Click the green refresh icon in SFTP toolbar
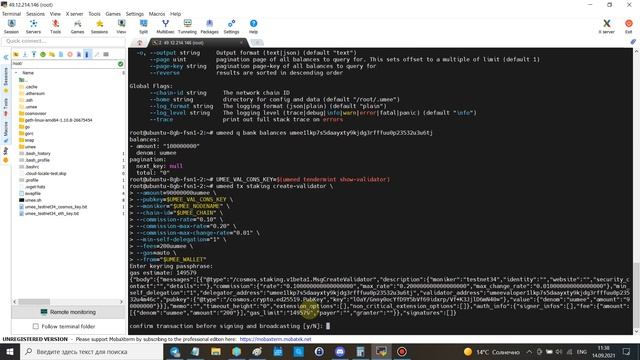 point(43,54)
